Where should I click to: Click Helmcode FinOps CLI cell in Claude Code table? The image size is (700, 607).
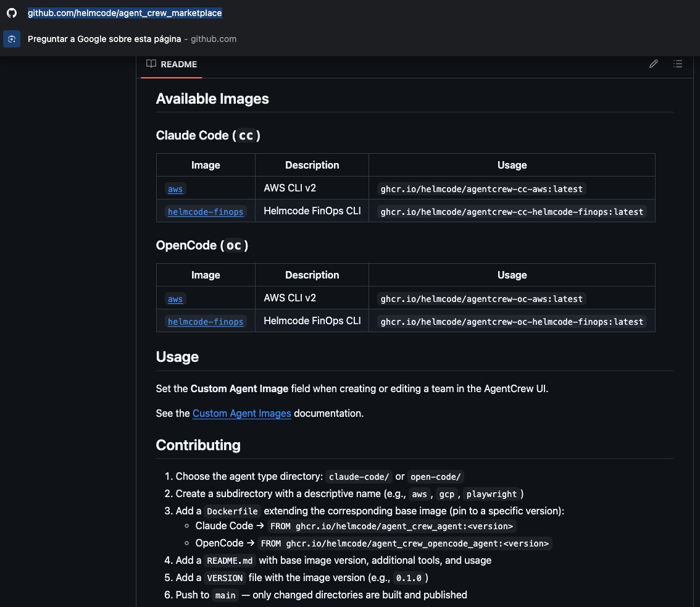coord(312,211)
